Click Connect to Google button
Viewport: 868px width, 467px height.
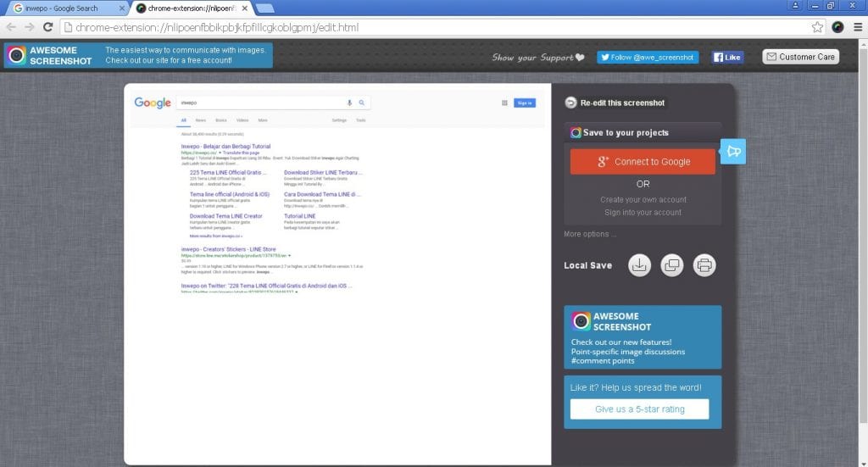click(643, 162)
